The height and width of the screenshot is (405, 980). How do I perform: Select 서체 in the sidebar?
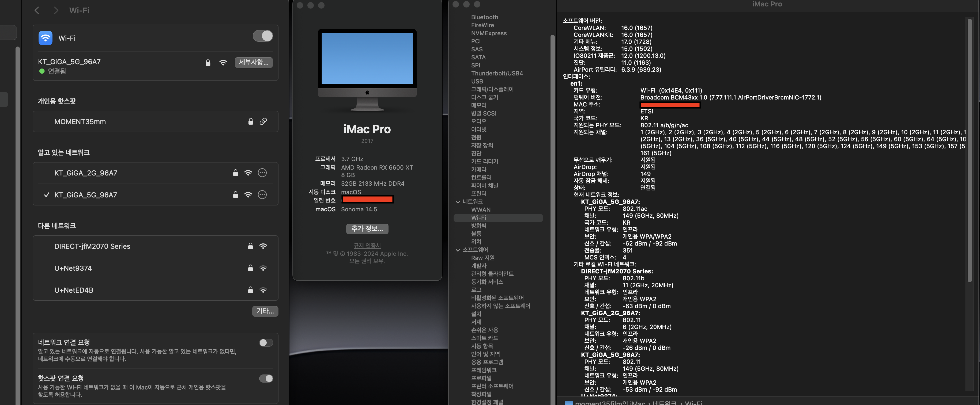tap(476, 322)
